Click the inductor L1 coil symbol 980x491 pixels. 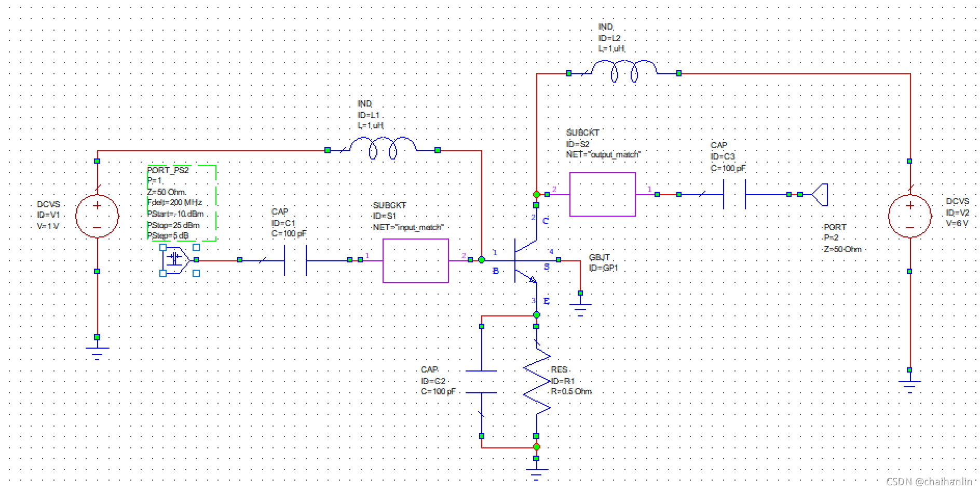coord(383,148)
